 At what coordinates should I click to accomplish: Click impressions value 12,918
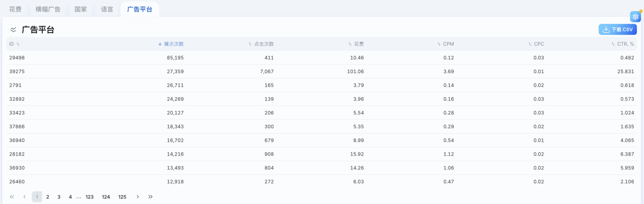click(175, 182)
